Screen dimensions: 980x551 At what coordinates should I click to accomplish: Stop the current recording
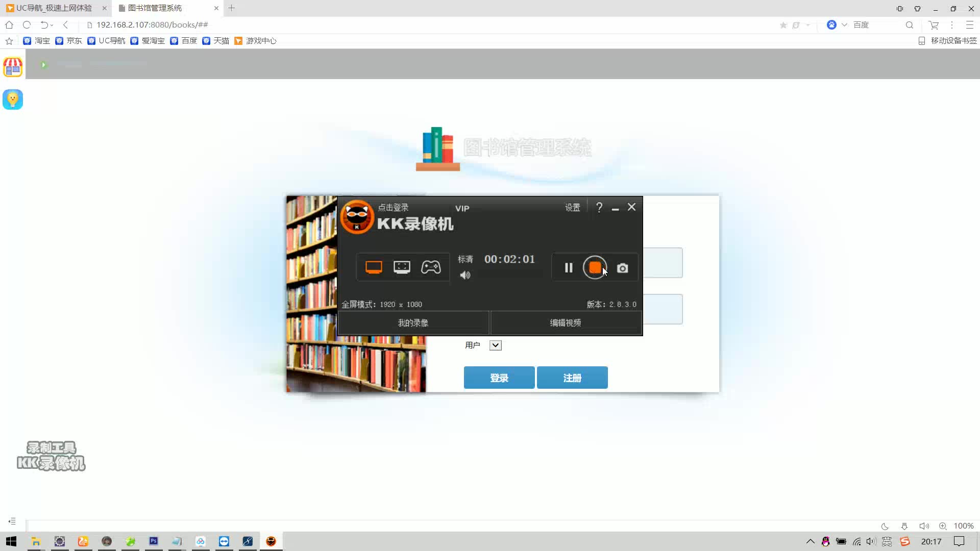(595, 267)
